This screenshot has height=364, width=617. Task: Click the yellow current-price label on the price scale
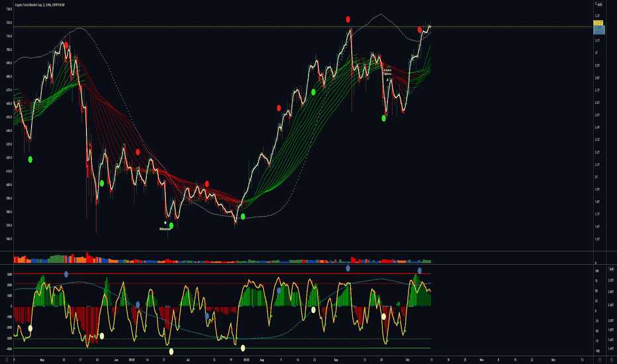(599, 23)
